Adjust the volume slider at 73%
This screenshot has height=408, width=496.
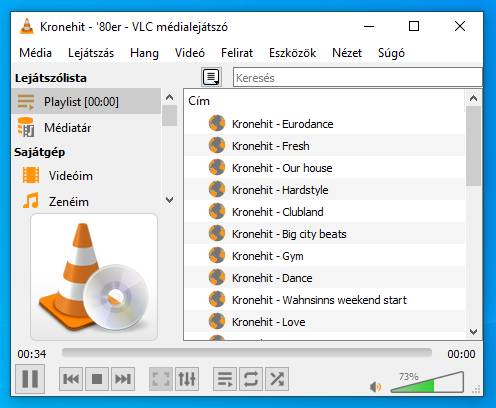click(427, 382)
